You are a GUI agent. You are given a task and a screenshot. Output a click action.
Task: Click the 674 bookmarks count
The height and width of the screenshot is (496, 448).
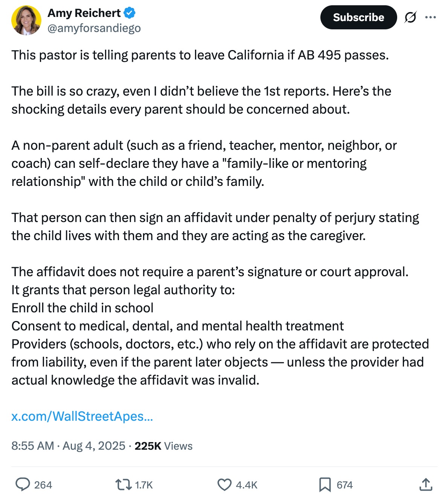(x=344, y=485)
